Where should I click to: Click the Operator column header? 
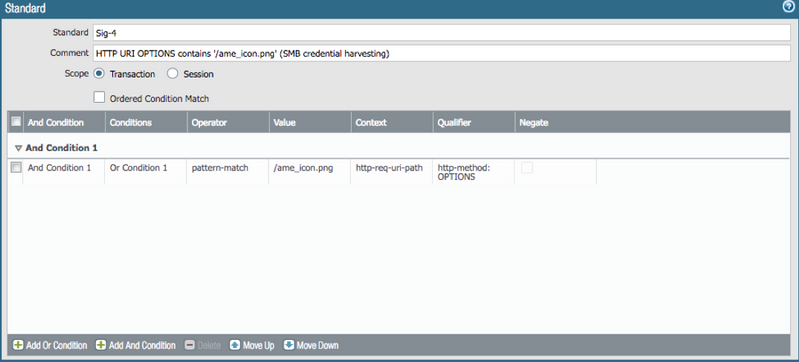point(228,122)
